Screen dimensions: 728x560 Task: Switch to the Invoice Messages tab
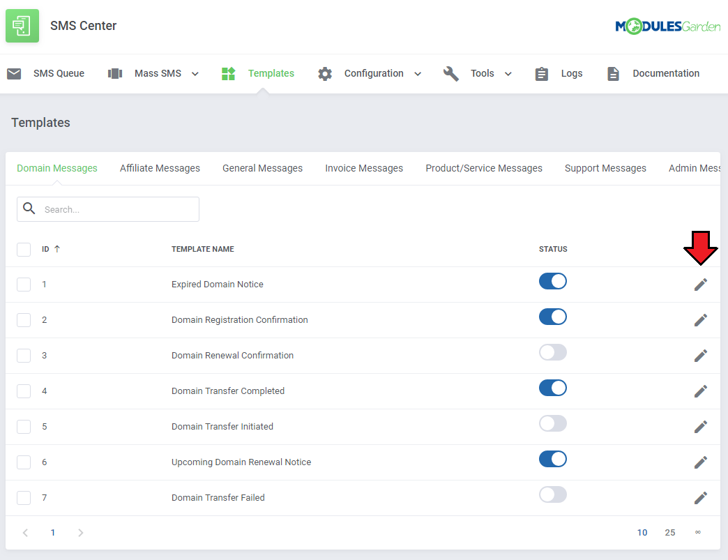[364, 168]
